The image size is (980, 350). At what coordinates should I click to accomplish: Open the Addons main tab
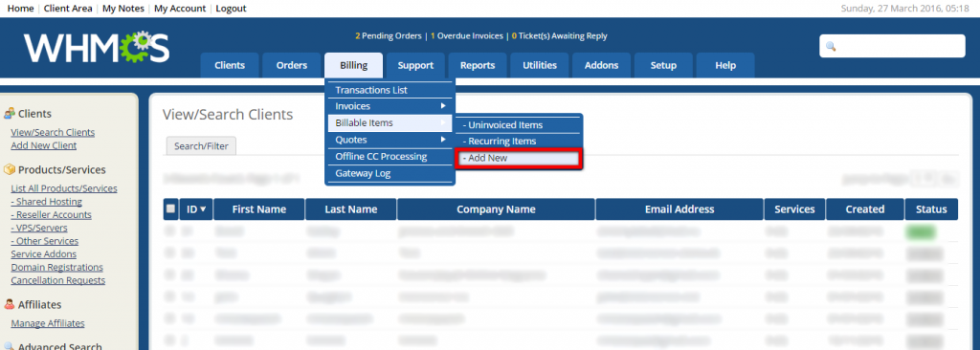(x=601, y=66)
